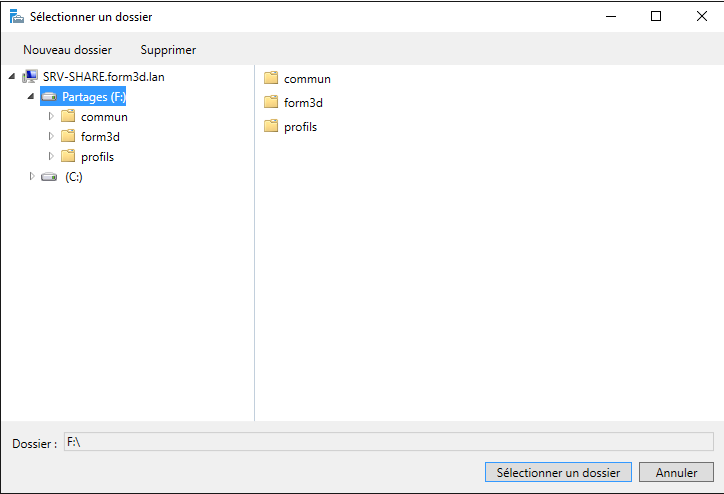Click the commun folder icon in tree
Viewport: 724px width, 494px height.
68,116
